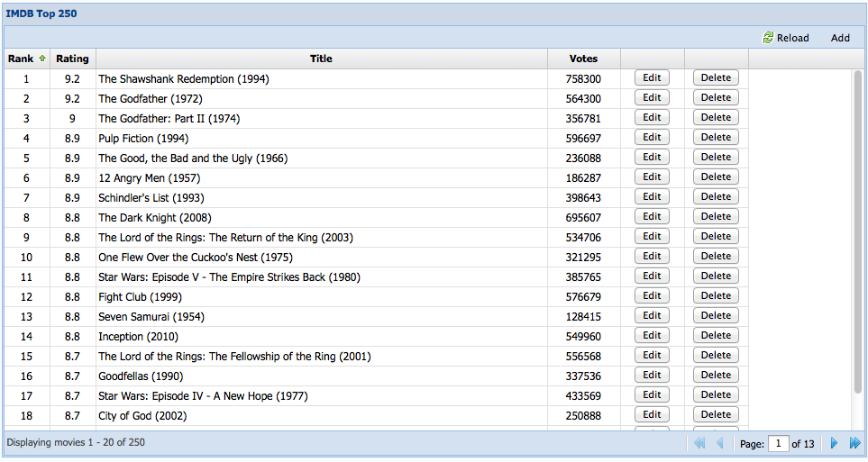Click the vertical scrollbar of the grid
Screen dimensions: 868x462
(857, 234)
